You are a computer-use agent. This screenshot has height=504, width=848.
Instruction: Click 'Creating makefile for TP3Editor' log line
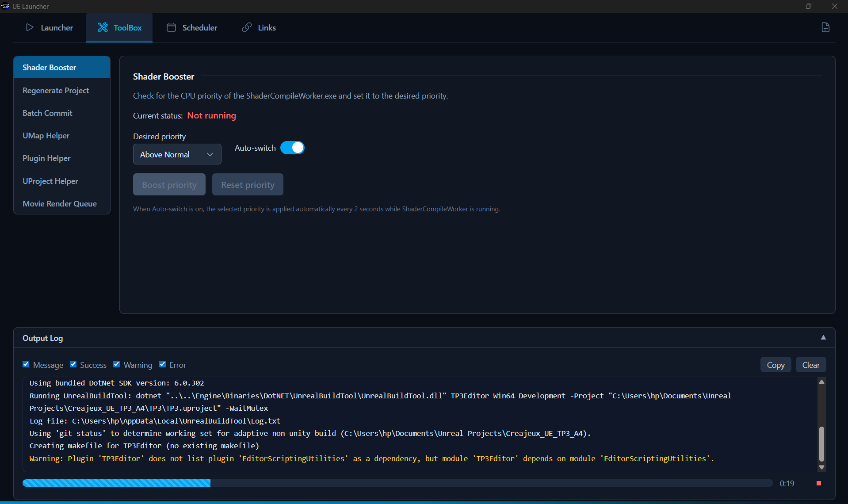click(144, 446)
